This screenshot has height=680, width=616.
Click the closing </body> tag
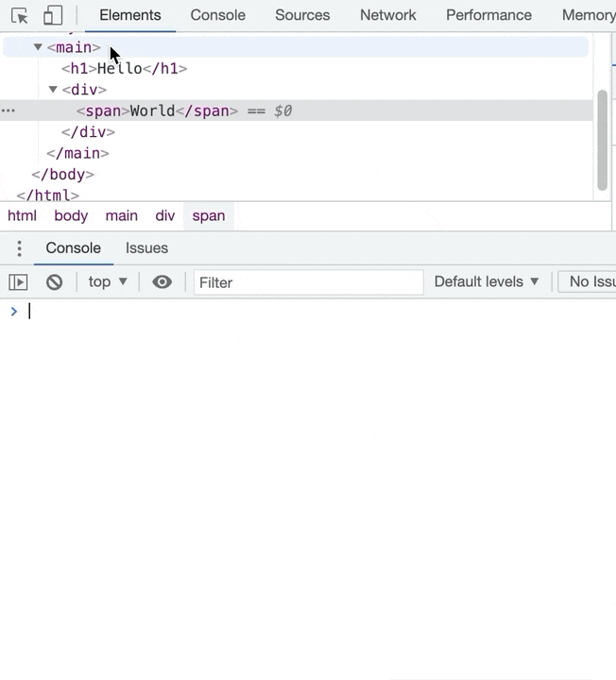pyautogui.click(x=63, y=175)
